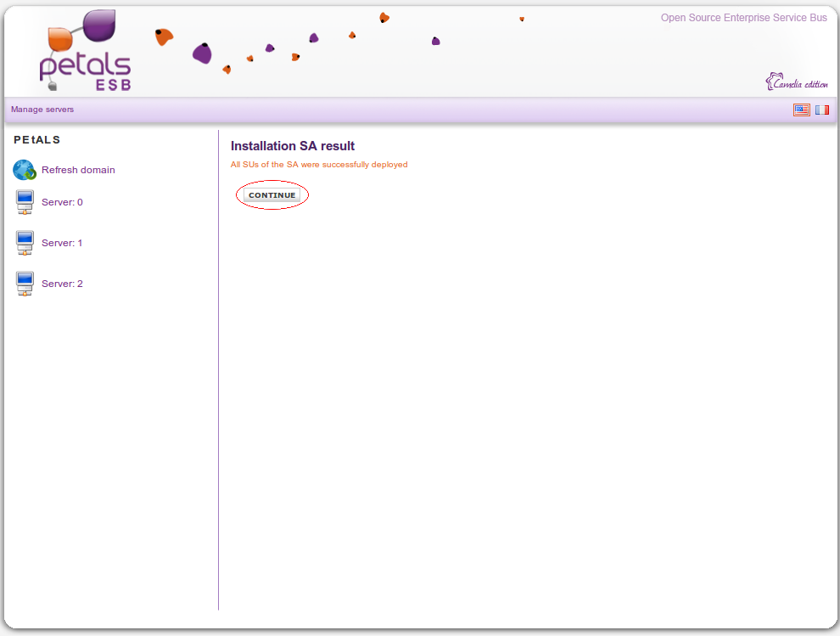
Task: Click the Installation SA result heading
Action: click(x=293, y=146)
